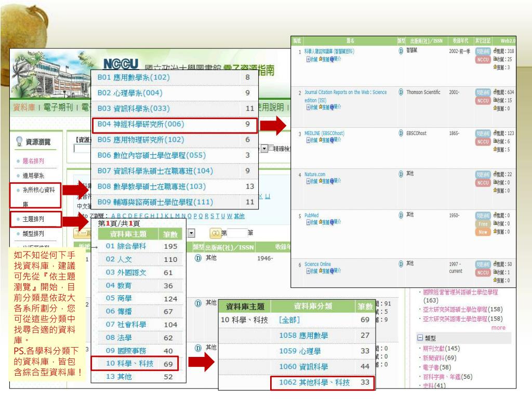The height and width of the screenshot is (399, 532).
Task: Click the 推薦 star icon under PubMed
Action: tap(320, 222)
